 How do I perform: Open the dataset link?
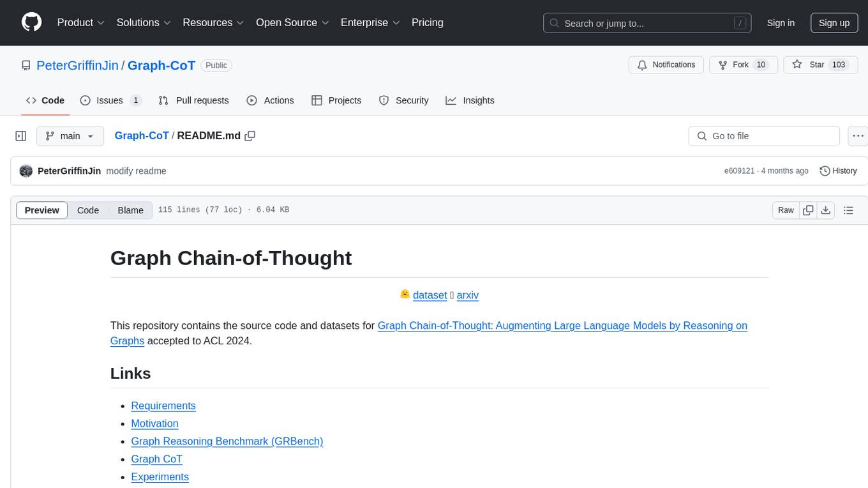coord(430,295)
